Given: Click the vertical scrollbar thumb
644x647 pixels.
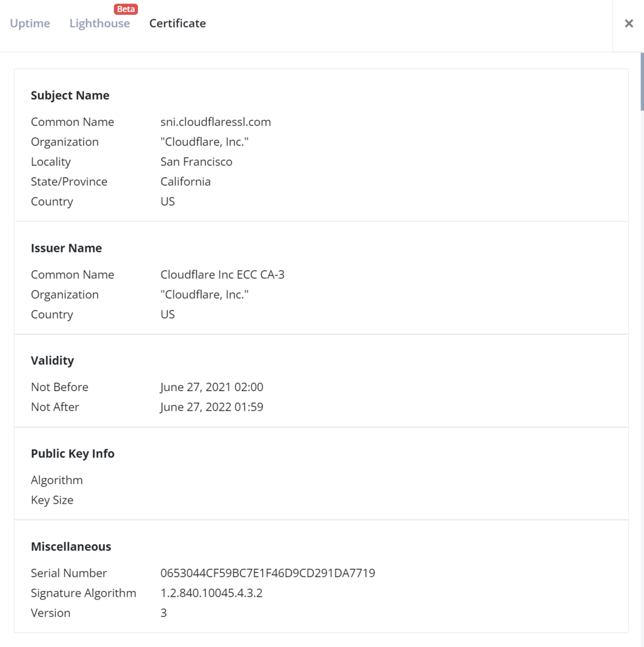Looking at the screenshot, I should click(642, 81).
